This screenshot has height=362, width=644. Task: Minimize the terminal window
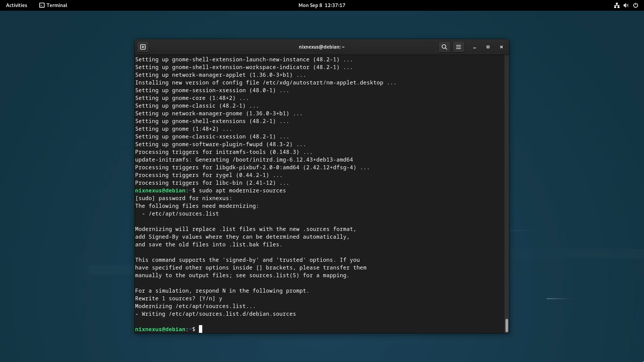pos(475,47)
